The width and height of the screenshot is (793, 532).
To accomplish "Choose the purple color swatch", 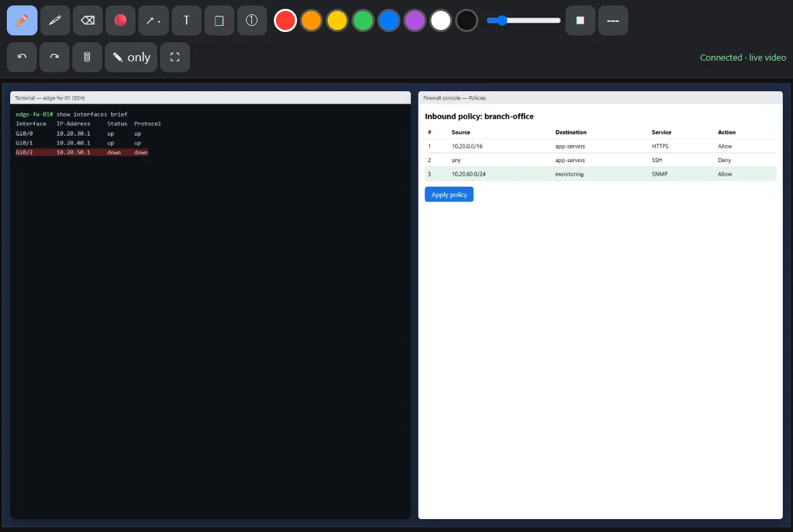I will (x=415, y=20).
